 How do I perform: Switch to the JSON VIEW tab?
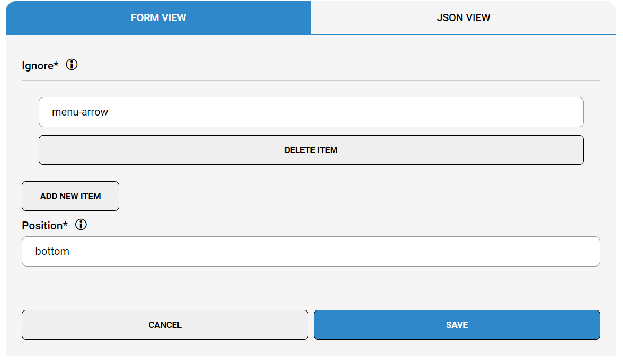pos(463,17)
